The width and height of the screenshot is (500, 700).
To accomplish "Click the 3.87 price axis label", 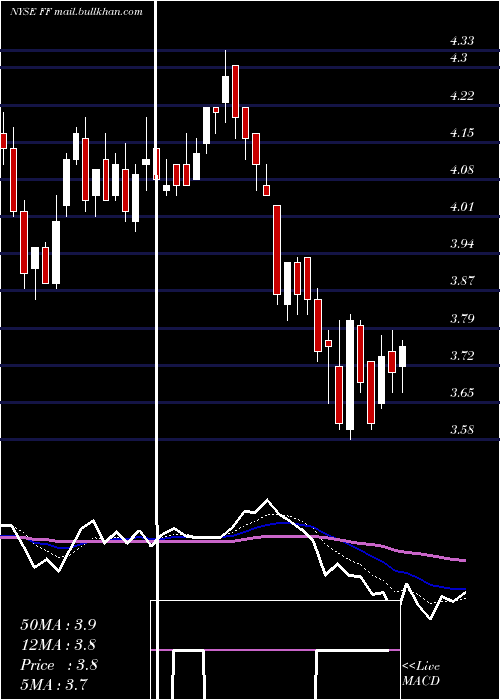I will pos(462,281).
